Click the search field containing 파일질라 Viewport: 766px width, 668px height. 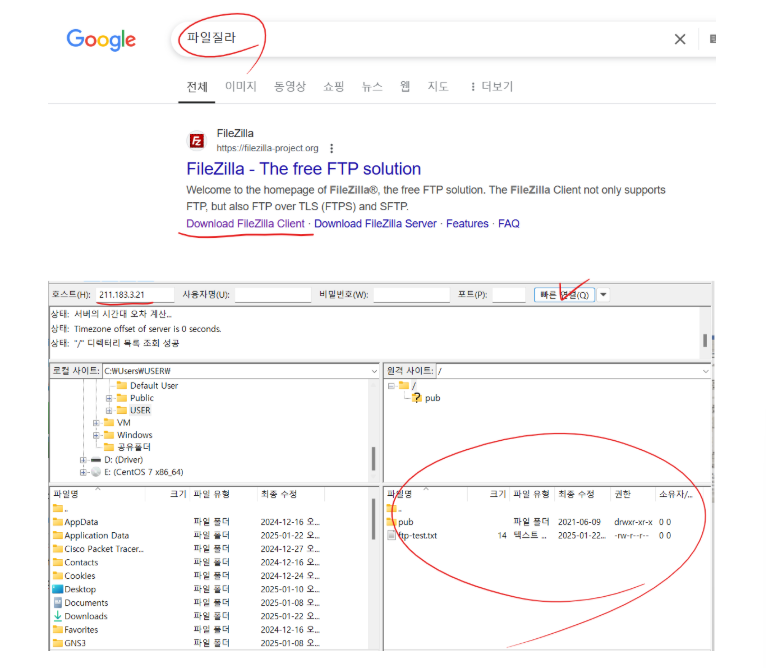pos(420,39)
